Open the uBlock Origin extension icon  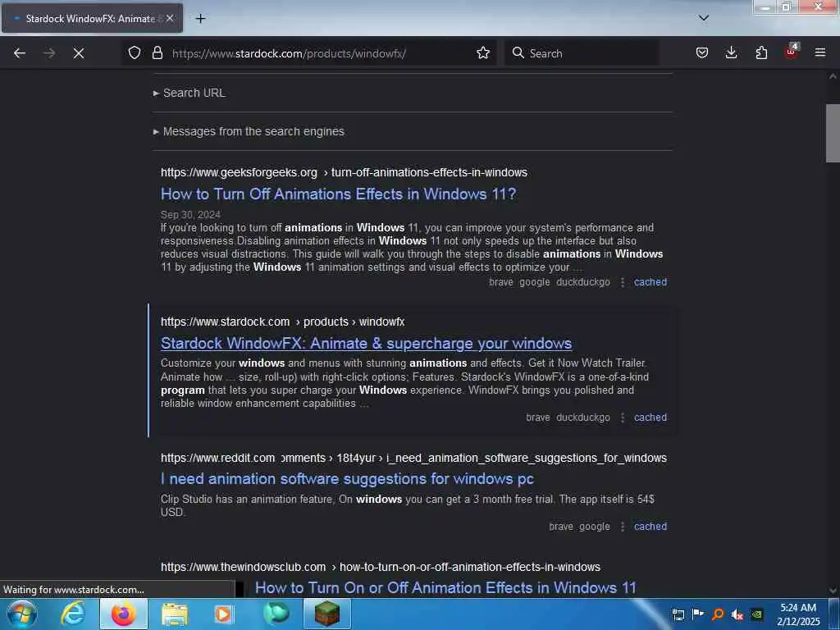click(x=791, y=52)
